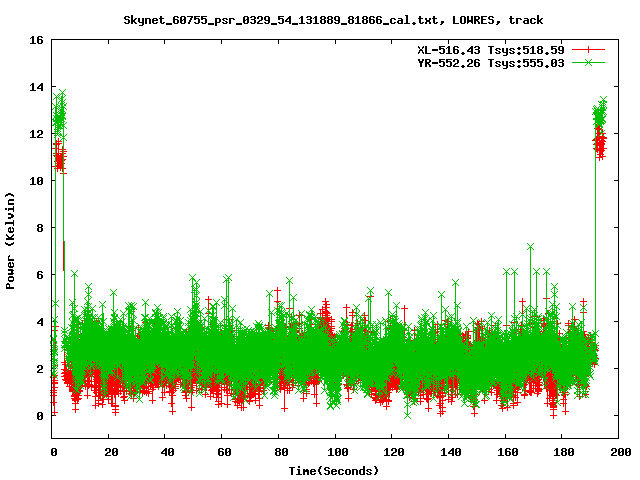Screen dimensions: 640x480
Task: Click the x-axis tick label 200
Action: coord(621,452)
